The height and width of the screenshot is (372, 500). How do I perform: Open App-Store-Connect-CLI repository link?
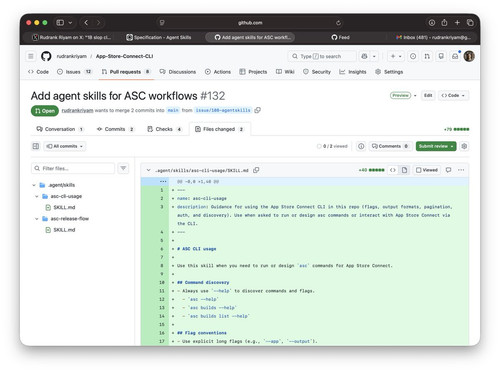(x=124, y=56)
